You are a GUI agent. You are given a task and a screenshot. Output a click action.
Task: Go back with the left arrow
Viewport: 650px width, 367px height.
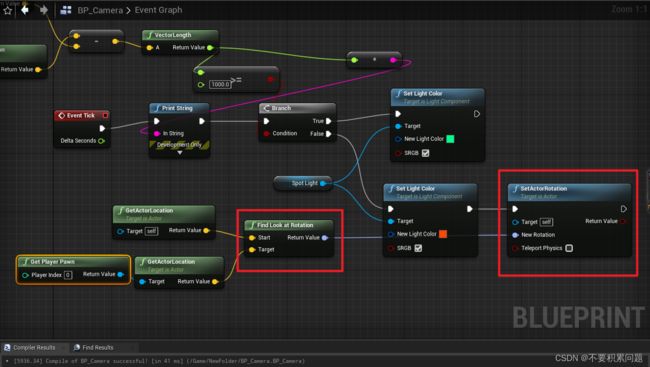click(25, 10)
